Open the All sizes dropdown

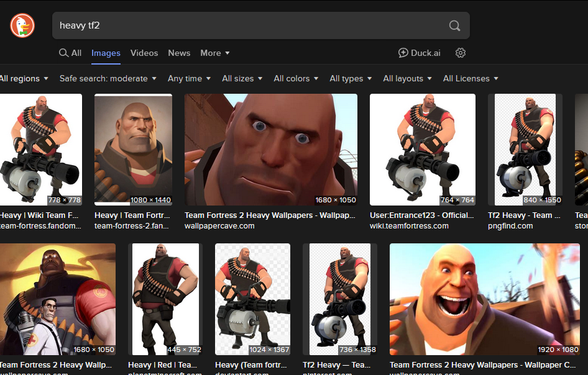click(x=242, y=78)
